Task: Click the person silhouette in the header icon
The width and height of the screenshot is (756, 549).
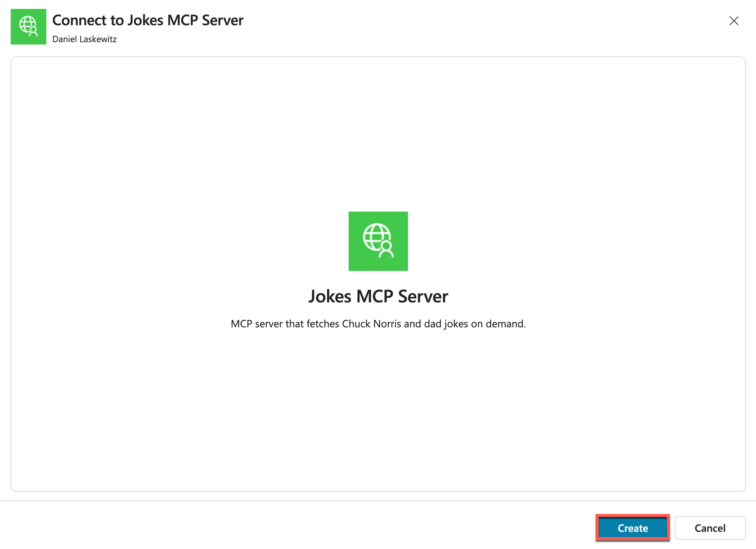Action: [x=33, y=32]
